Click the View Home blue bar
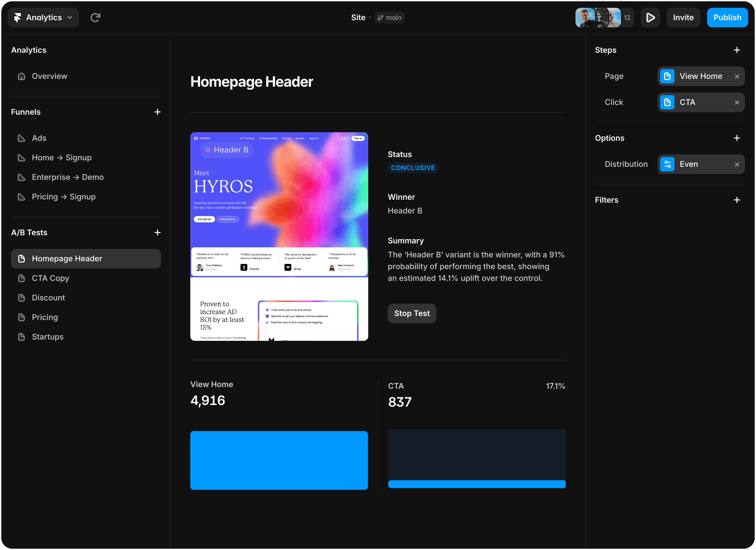756x550 pixels. (279, 460)
